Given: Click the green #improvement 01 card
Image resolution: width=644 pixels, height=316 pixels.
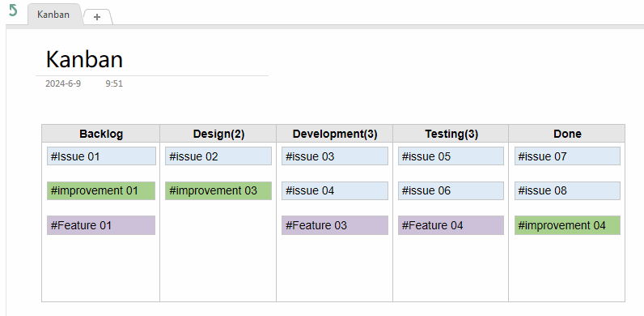Looking at the screenshot, I should coord(101,191).
